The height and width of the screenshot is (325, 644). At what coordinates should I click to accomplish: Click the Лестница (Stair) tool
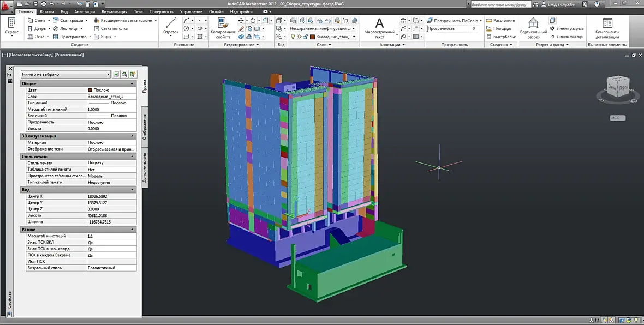(65, 28)
